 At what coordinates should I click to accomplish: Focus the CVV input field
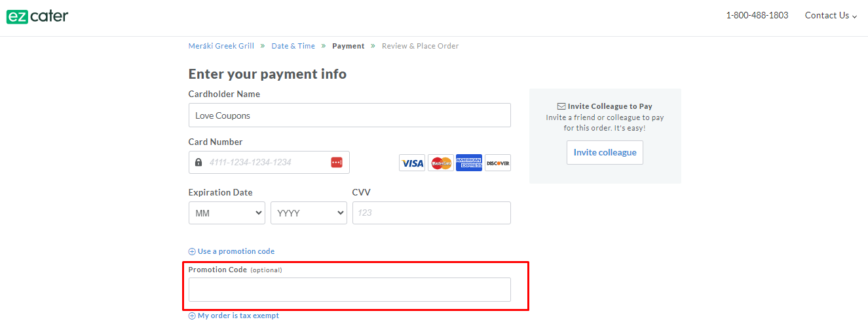[x=432, y=213]
